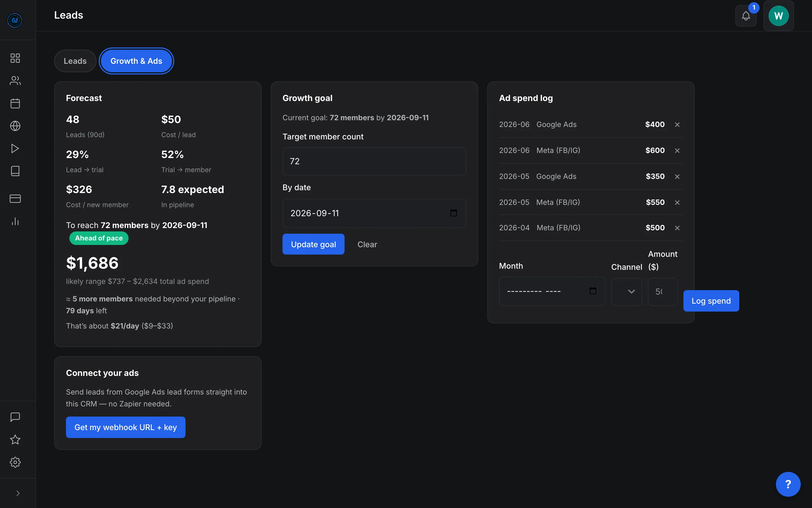Click the 48 Leads (90d) value
812x508 pixels.
72,119
